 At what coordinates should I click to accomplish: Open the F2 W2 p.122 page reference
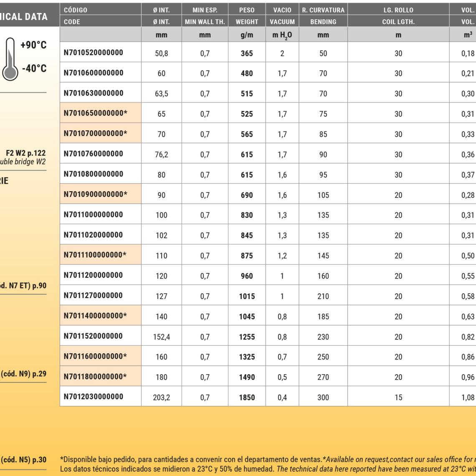[x=25, y=153]
